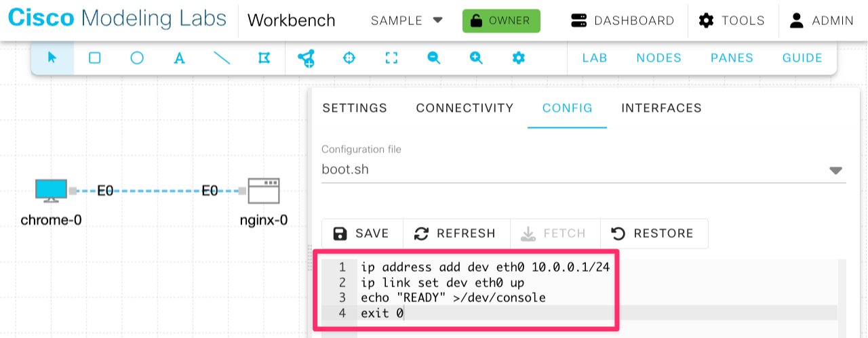Click the dashed link between the nodes
868x338 pixels.
click(x=157, y=191)
